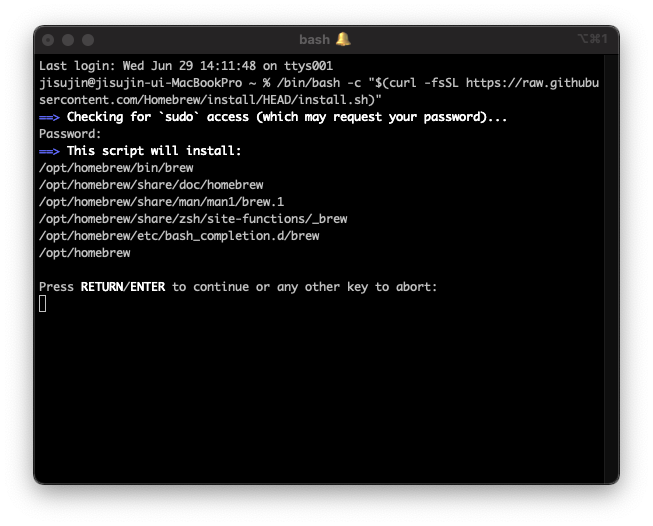This screenshot has width=653, height=526.
Task: Click the "Password:" prompt line
Action: [x=70, y=134]
